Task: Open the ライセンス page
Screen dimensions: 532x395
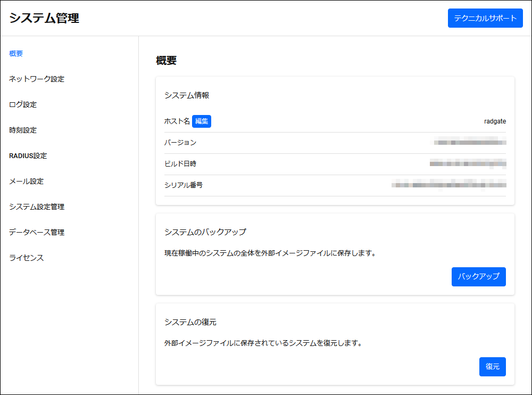Action: coord(26,258)
